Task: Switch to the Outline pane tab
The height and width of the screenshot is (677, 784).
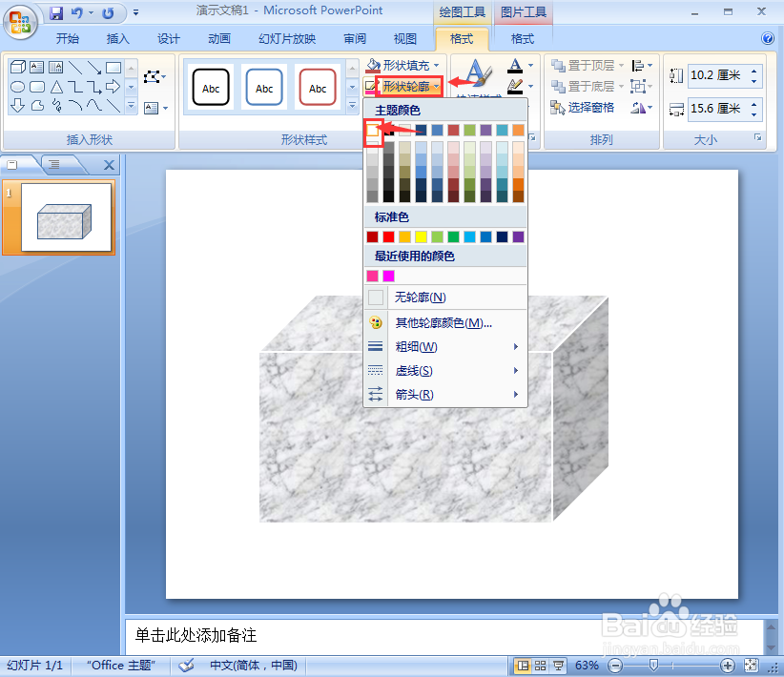Action: pos(55,165)
